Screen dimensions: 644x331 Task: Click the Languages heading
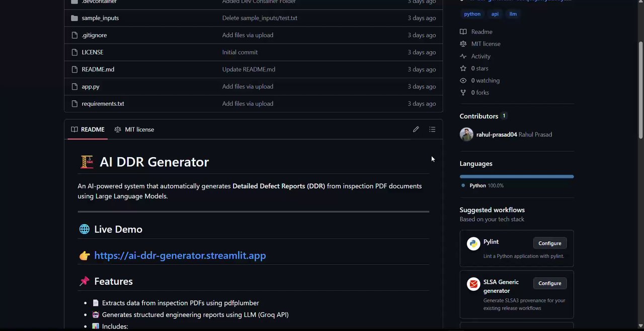(x=476, y=164)
